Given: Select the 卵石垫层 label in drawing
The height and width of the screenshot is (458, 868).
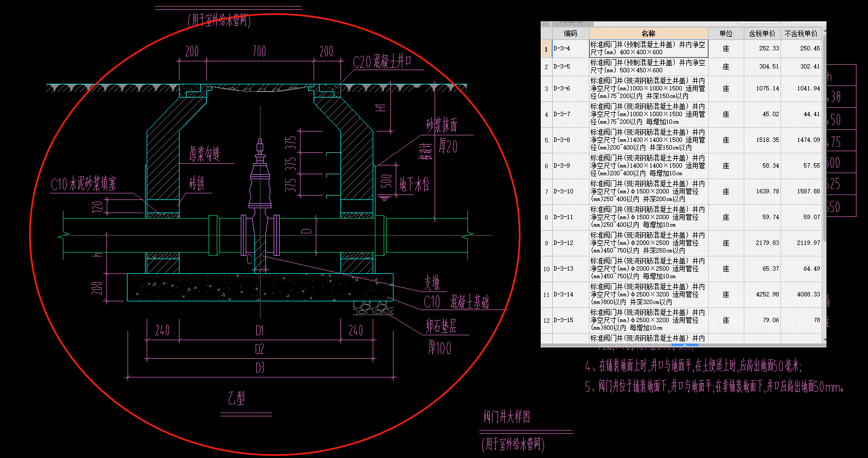Looking at the screenshot, I should point(441,327).
